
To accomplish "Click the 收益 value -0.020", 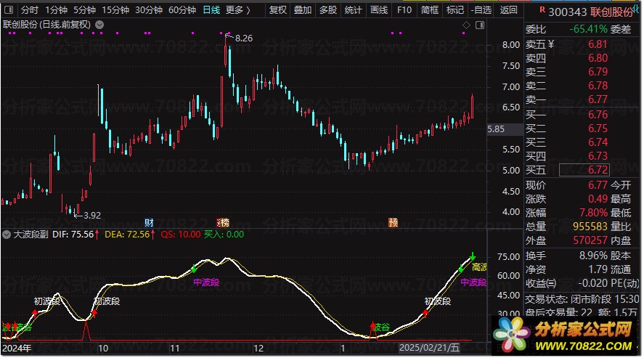I will [592, 283].
